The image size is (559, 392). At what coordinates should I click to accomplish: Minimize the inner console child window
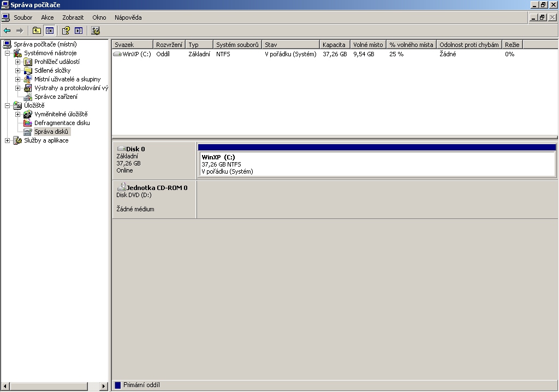pos(533,17)
